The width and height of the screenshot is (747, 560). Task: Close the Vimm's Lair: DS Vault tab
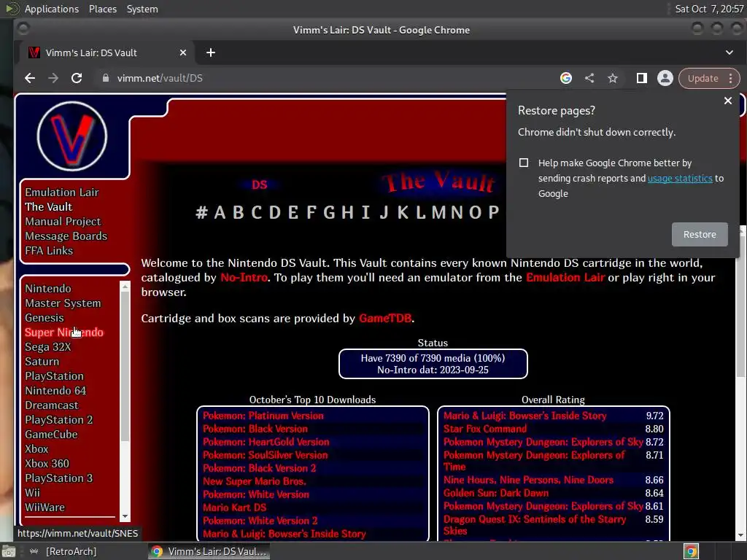click(183, 52)
